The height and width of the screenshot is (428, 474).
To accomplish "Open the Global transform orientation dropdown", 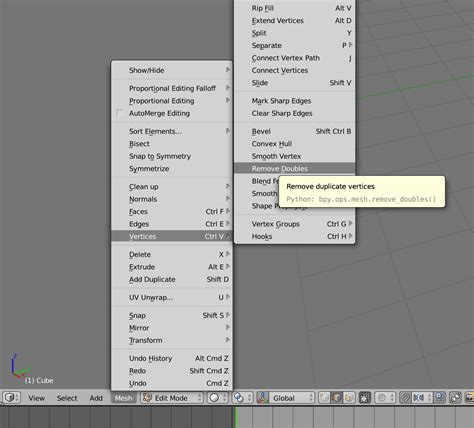I will pyautogui.click(x=292, y=398).
